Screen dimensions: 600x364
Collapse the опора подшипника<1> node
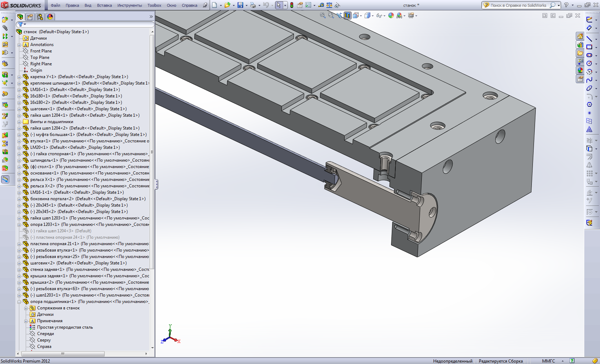point(19,302)
